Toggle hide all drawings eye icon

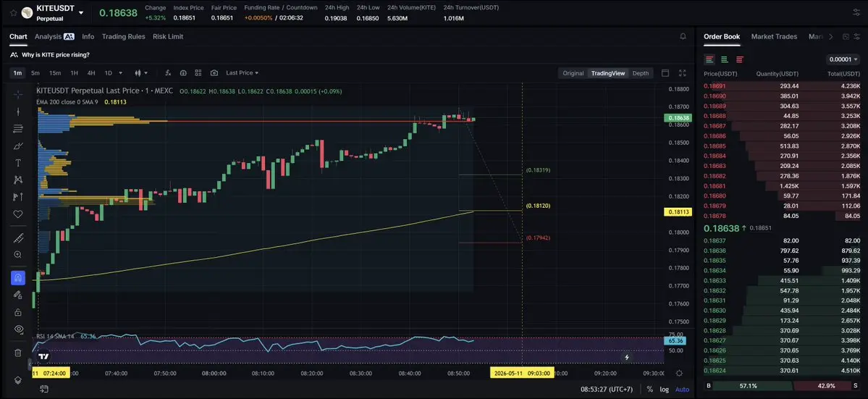(x=17, y=329)
